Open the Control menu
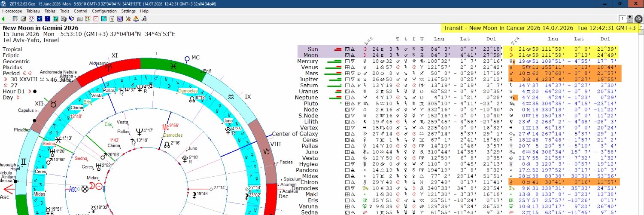Screen dimensions: 644x215 pyautogui.click(x=81, y=11)
